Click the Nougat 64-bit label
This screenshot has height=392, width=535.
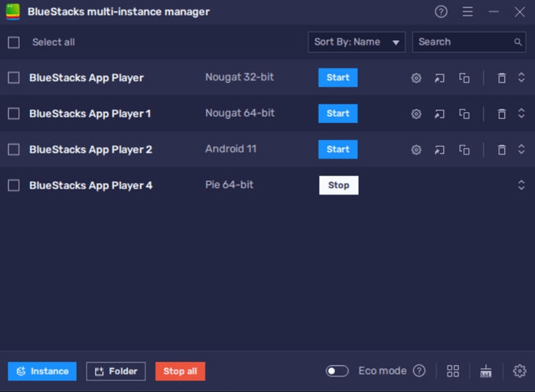coord(239,113)
